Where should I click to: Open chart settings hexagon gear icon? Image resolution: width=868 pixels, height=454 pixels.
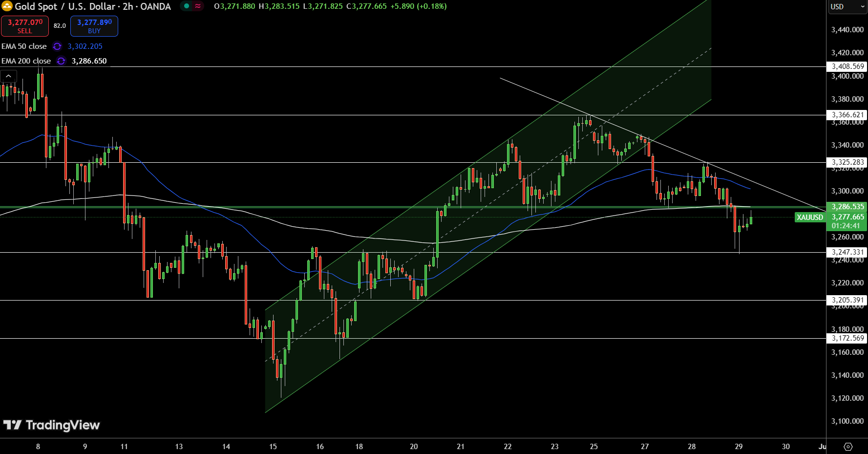tap(848, 447)
